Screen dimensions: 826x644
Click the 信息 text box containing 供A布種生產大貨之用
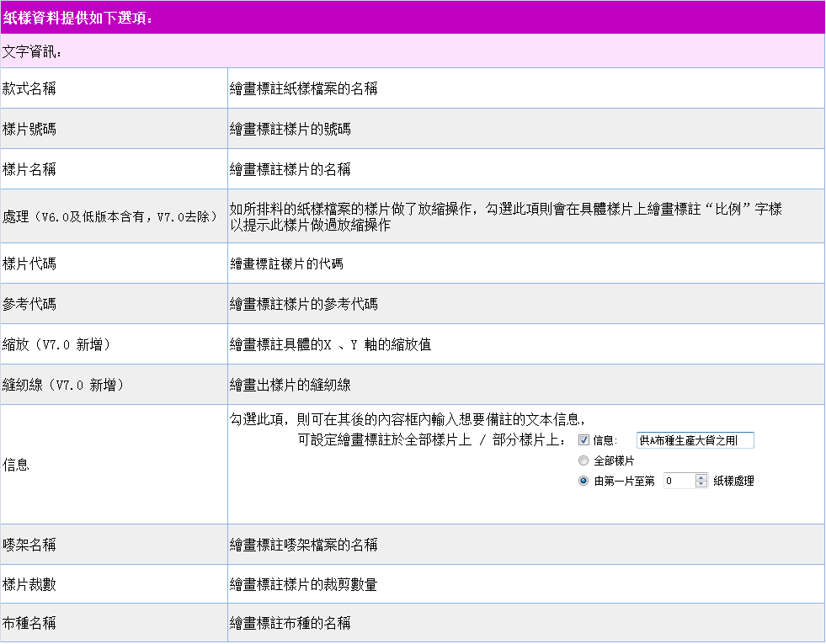695,440
